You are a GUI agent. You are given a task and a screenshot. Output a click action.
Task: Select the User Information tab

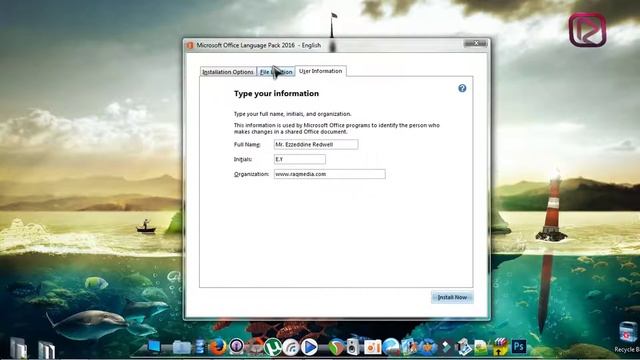(x=320, y=71)
